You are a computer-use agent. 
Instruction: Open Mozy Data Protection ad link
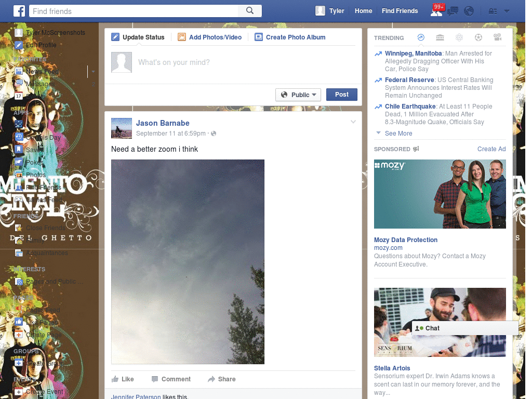pyautogui.click(x=405, y=240)
